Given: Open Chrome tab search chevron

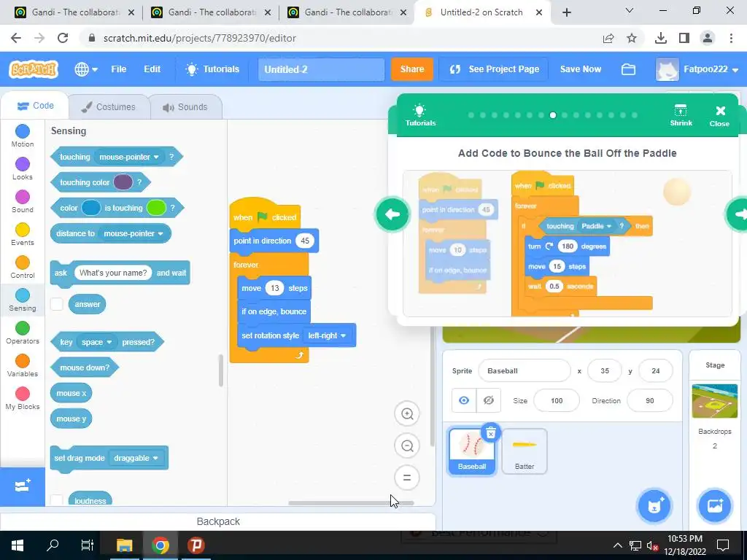Looking at the screenshot, I should pos(629,10).
